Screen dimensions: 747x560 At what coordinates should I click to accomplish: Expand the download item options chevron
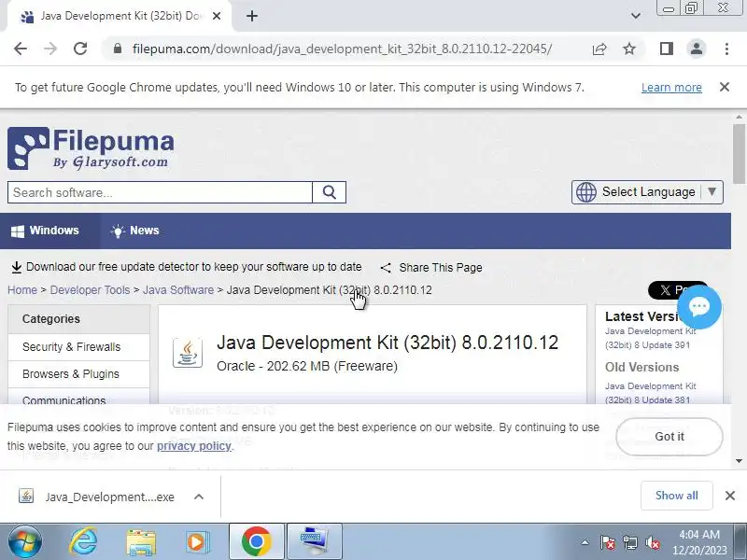(199, 497)
